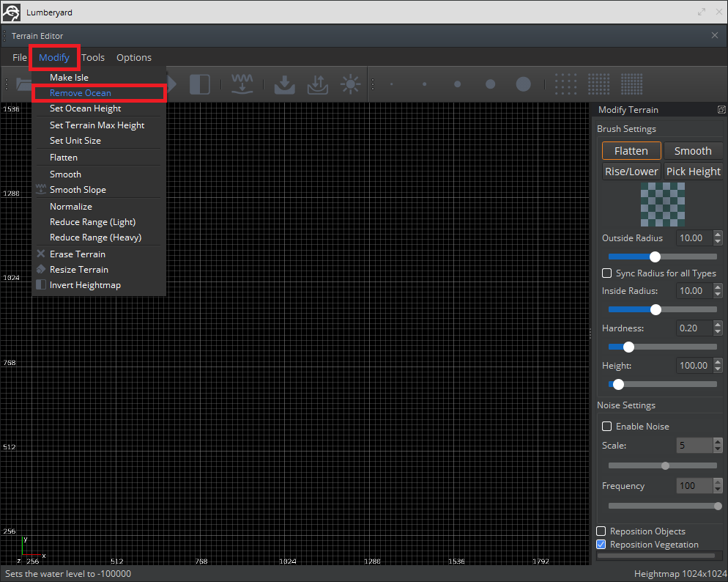Untick the Reposition Vegetation checkbox

point(601,545)
